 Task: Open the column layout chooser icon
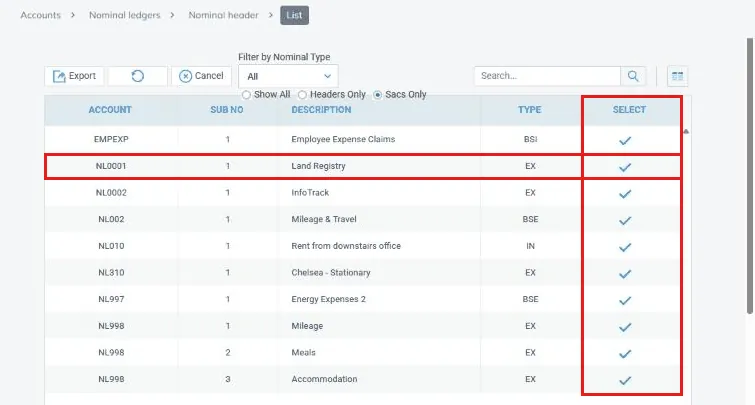click(677, 76)
